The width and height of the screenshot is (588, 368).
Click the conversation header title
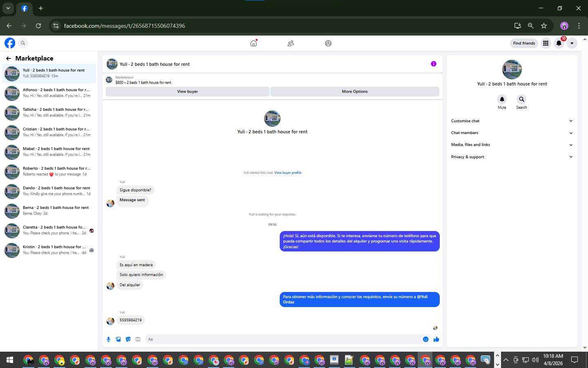point(155,64)
